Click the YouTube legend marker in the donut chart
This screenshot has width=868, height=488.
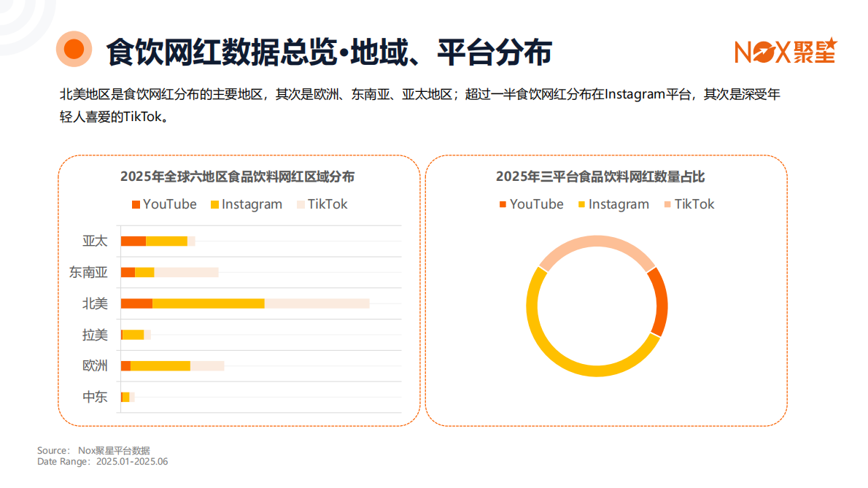click(503, 205)
